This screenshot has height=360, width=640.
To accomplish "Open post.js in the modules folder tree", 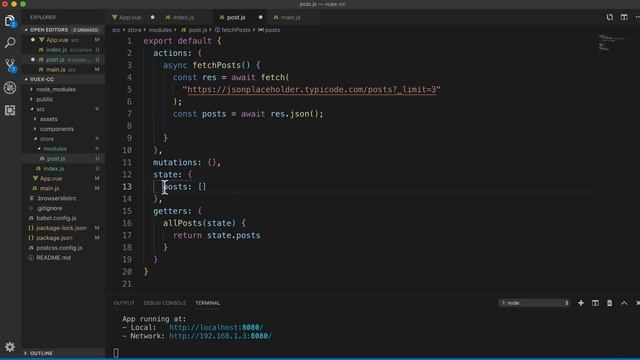I will [x=56, y=158].
